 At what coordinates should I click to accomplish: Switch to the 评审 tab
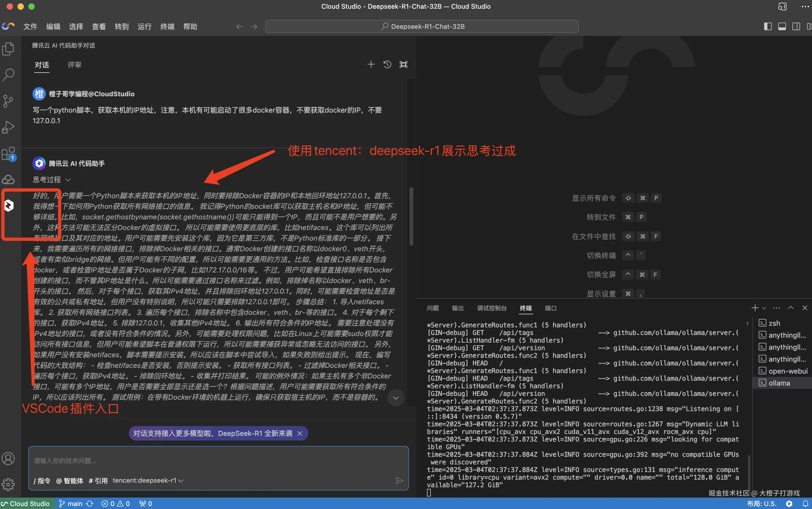coord(74,65)
